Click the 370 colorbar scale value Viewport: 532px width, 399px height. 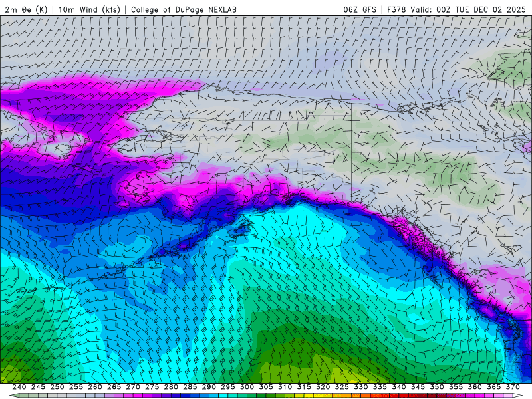[x=513, y=387]
